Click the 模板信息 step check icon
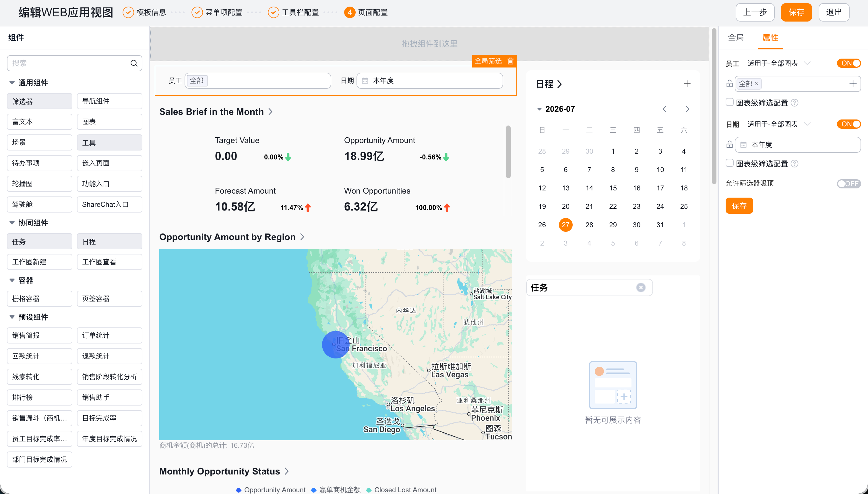868x494 pixels. click(x=128, y=13)
